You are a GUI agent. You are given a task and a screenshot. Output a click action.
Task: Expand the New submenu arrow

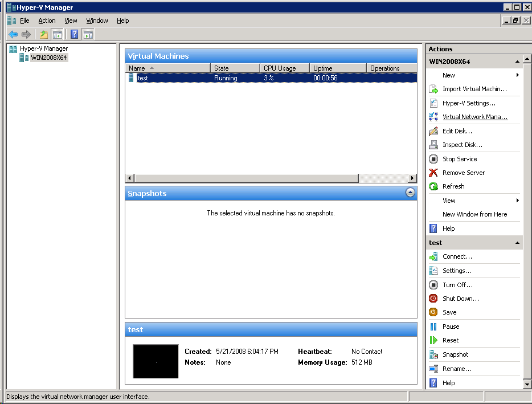517,75
